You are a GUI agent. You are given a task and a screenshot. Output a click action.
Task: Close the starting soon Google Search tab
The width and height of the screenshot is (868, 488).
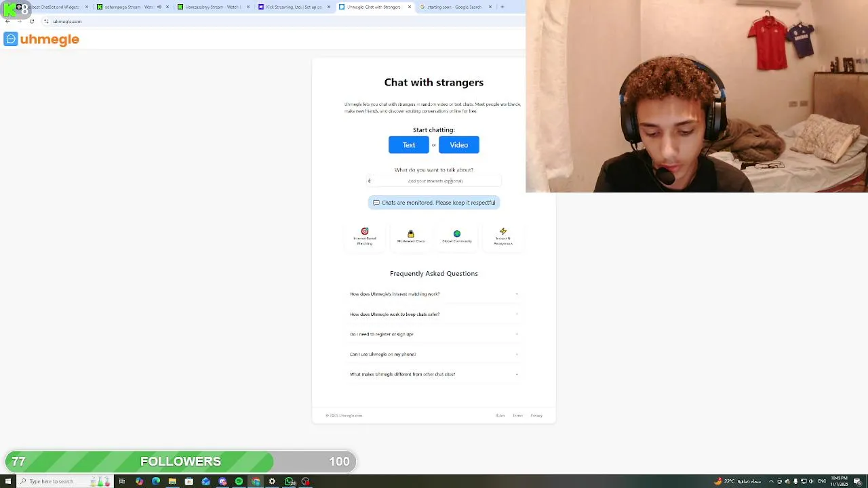click(x=490, y=7)
